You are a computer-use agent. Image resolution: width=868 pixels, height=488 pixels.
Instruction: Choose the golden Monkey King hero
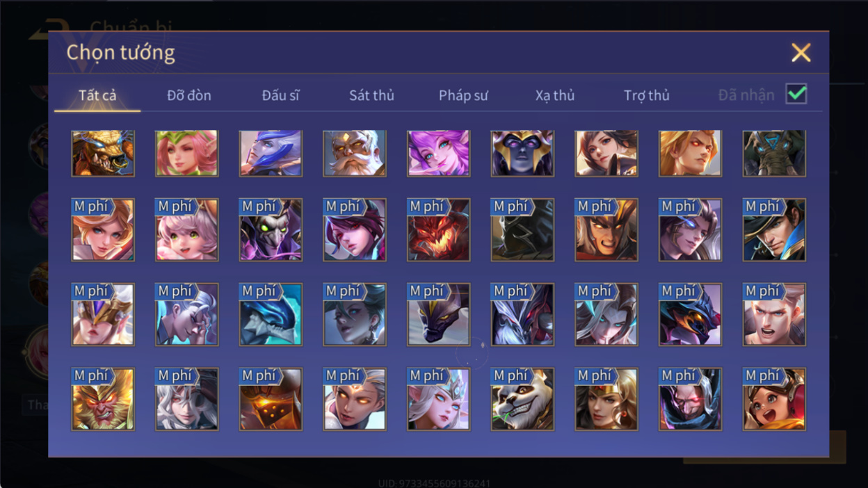(x=103, y=399)
